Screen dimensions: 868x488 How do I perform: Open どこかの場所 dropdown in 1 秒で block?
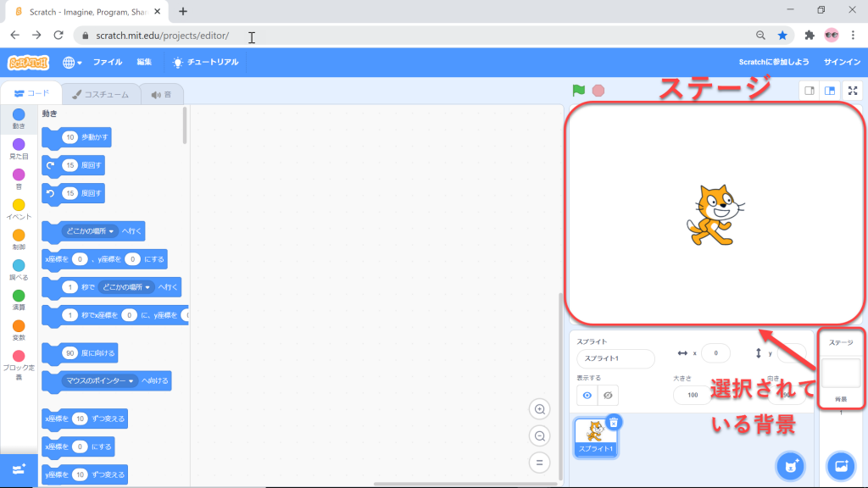pos(126,287)
